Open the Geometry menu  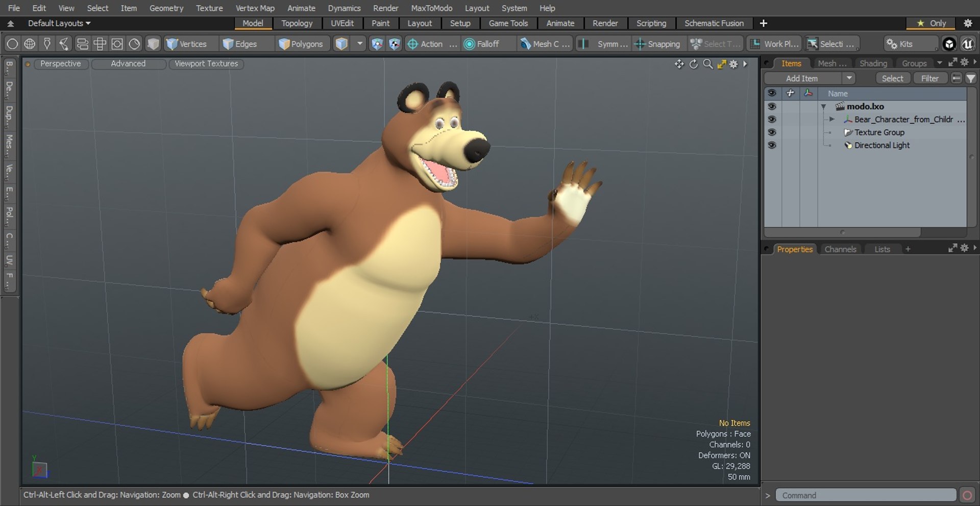click(x=166, y=8)
